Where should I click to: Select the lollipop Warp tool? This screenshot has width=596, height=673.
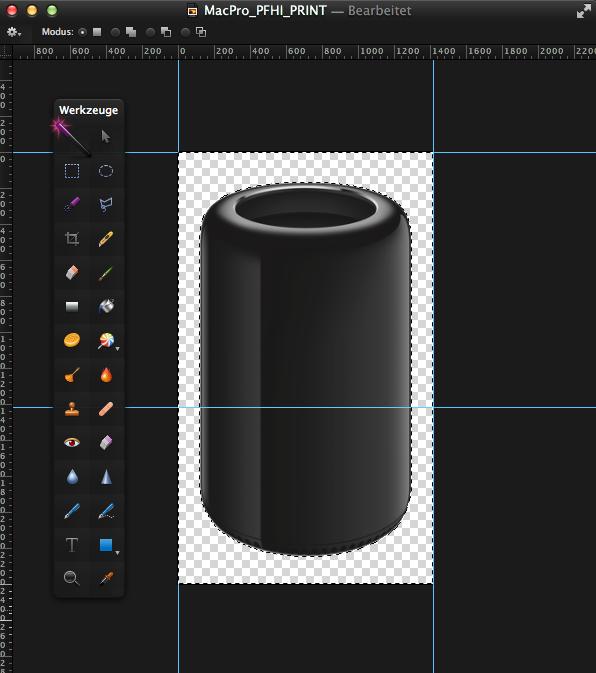106,340
